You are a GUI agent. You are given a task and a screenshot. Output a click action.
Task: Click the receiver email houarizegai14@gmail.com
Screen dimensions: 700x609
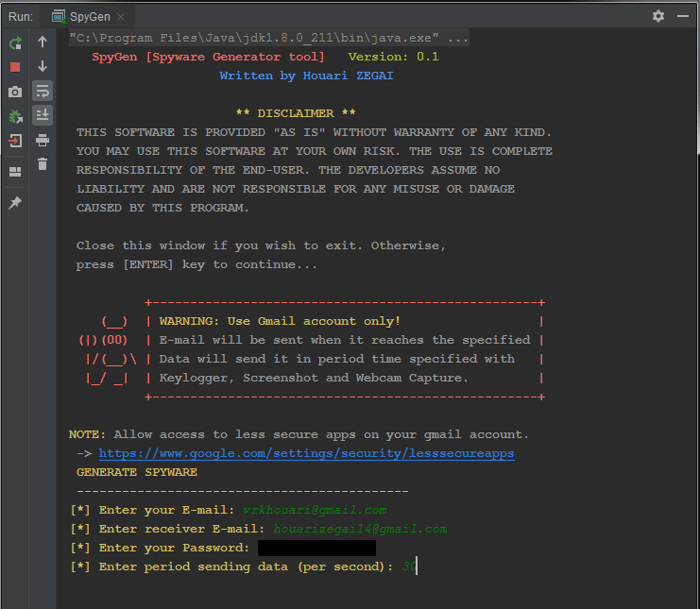[360, 529]
